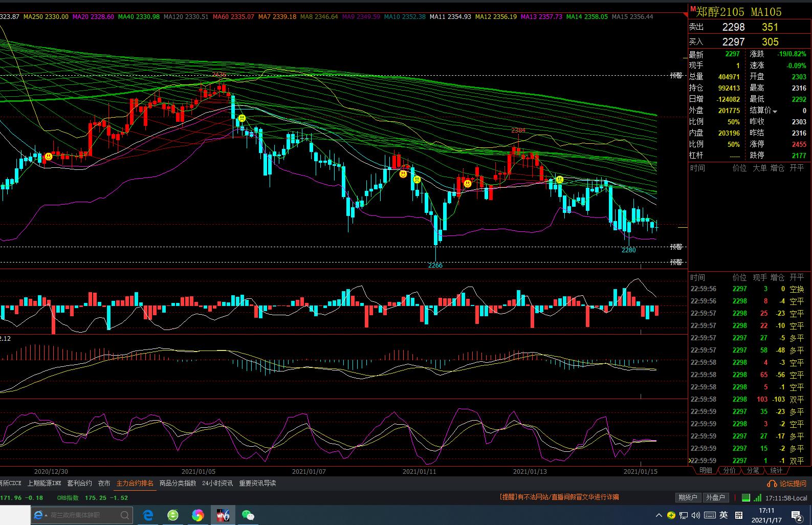812x525 pixels.
Task: Click the 外盘户 account button
Action: [715, 497]
